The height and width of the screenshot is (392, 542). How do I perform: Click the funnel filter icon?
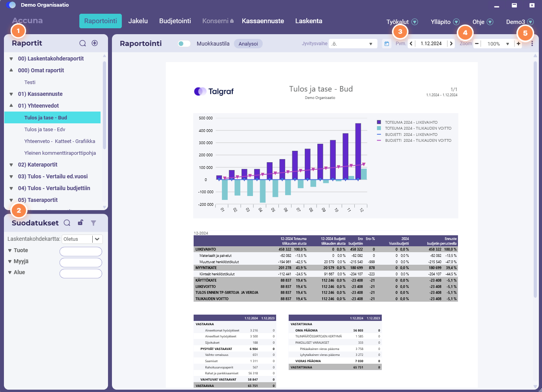pos(93,223)
